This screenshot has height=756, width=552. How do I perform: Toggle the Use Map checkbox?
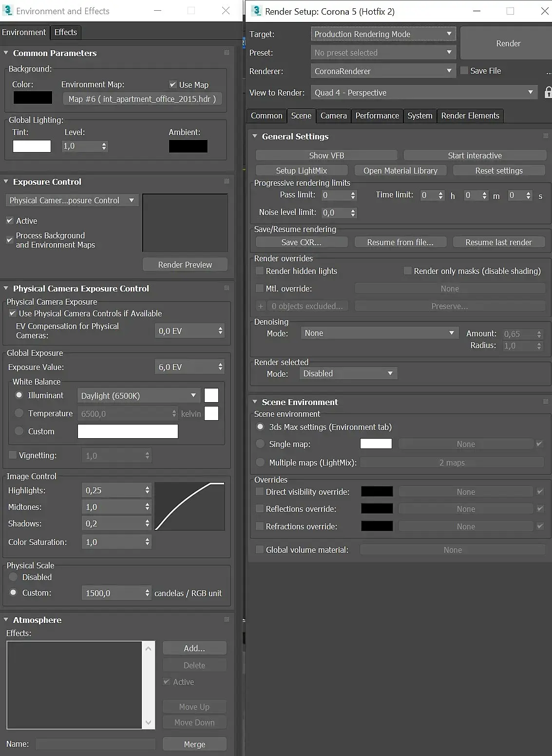pos(172,84)
